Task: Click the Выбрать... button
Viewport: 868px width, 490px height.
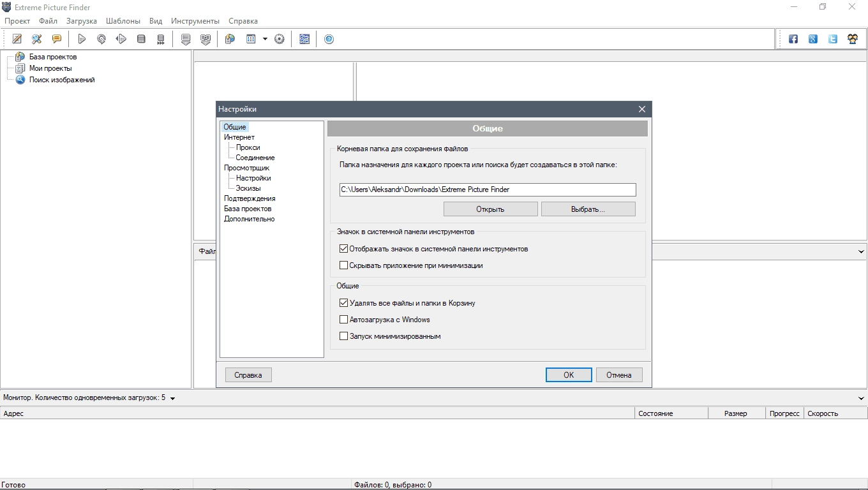Action: (x=588, y=209)
